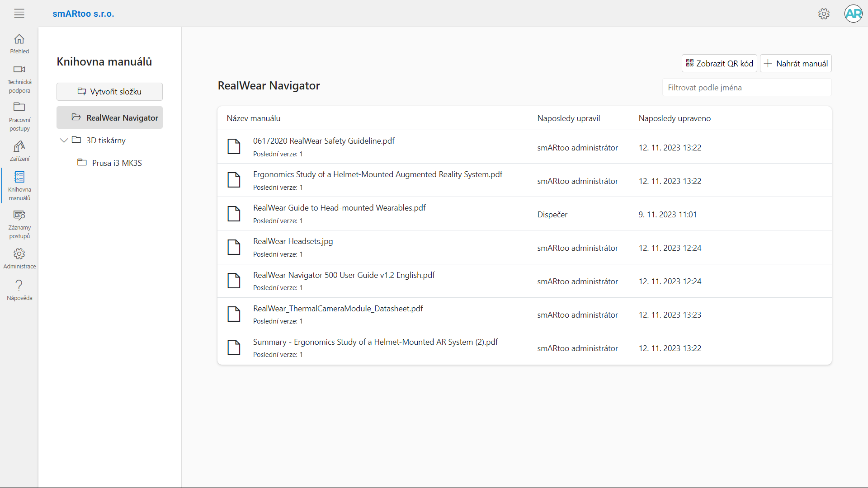Go to Přehled home page
Viewport: 868px width, 488px height.
point(19,44)
